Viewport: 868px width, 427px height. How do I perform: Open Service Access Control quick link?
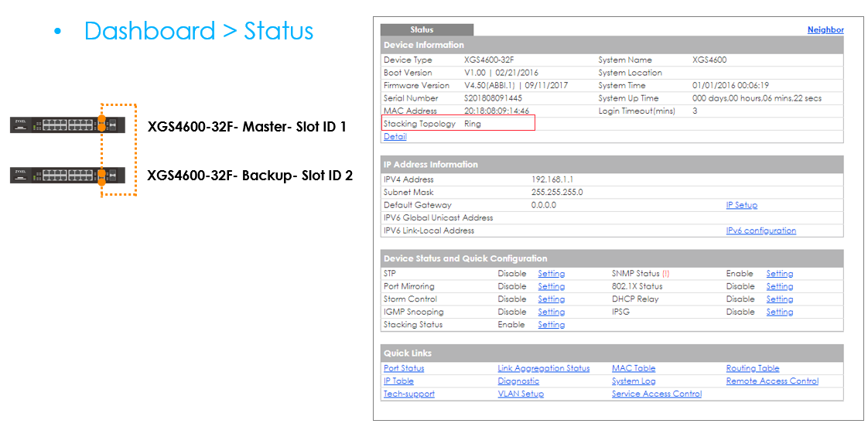657,394
